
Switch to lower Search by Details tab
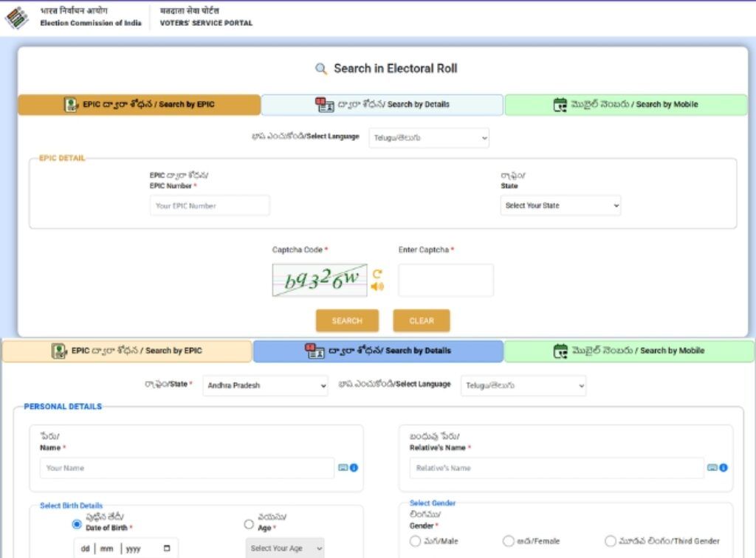[x=379, y=351]
